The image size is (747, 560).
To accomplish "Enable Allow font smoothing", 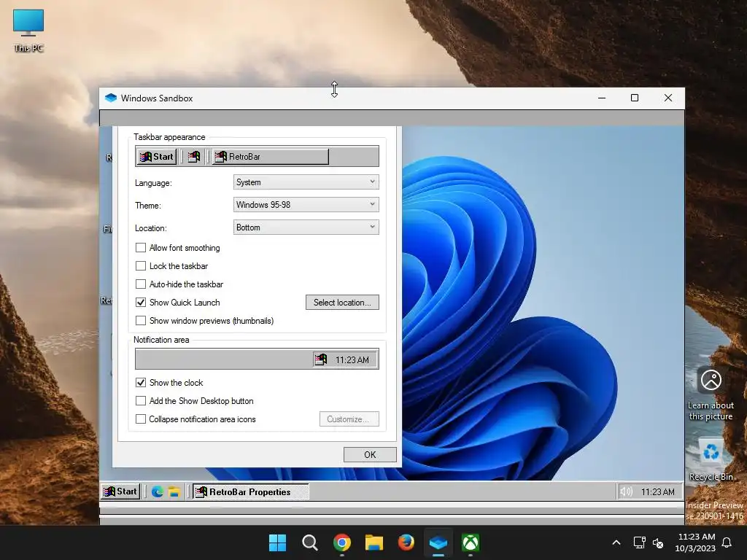I will [x=141, y=248].
